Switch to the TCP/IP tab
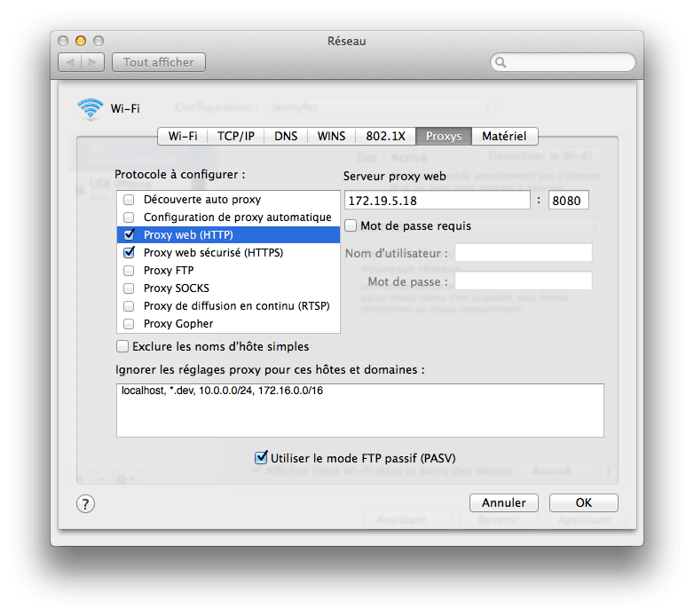 235,136
